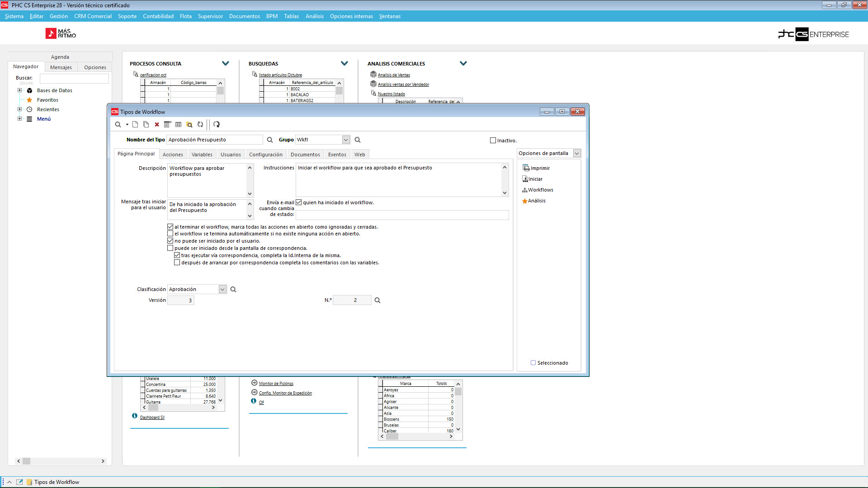Open the Contabilidad menu
Image resolution: width=868 pixels, height=488 pixels.
[158, 16]
